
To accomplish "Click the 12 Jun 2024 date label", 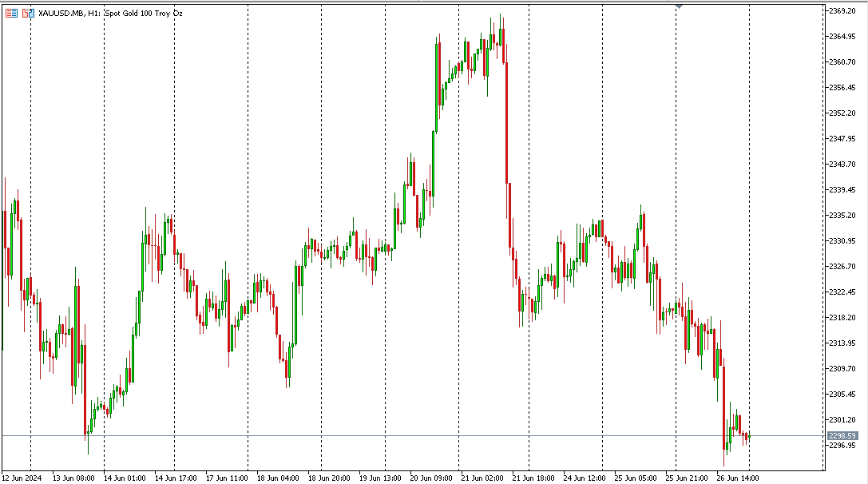I will [x=22, y=478].
